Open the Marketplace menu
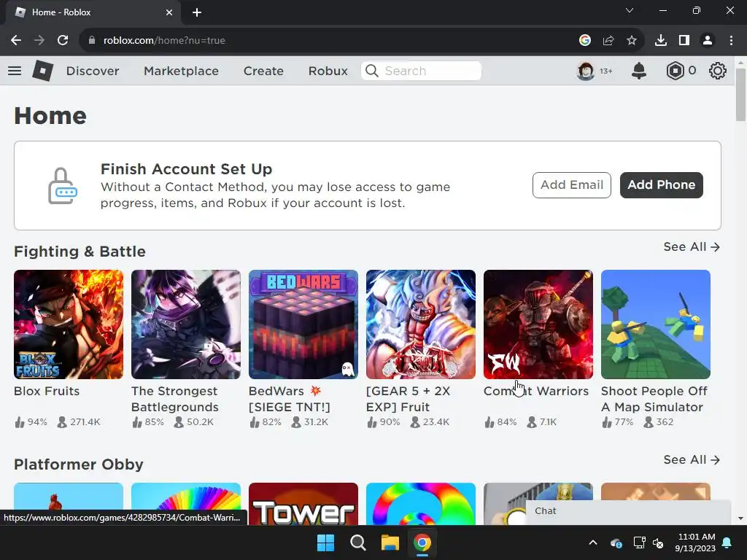Viewport: 747px width, 560px height. [181, 71]
